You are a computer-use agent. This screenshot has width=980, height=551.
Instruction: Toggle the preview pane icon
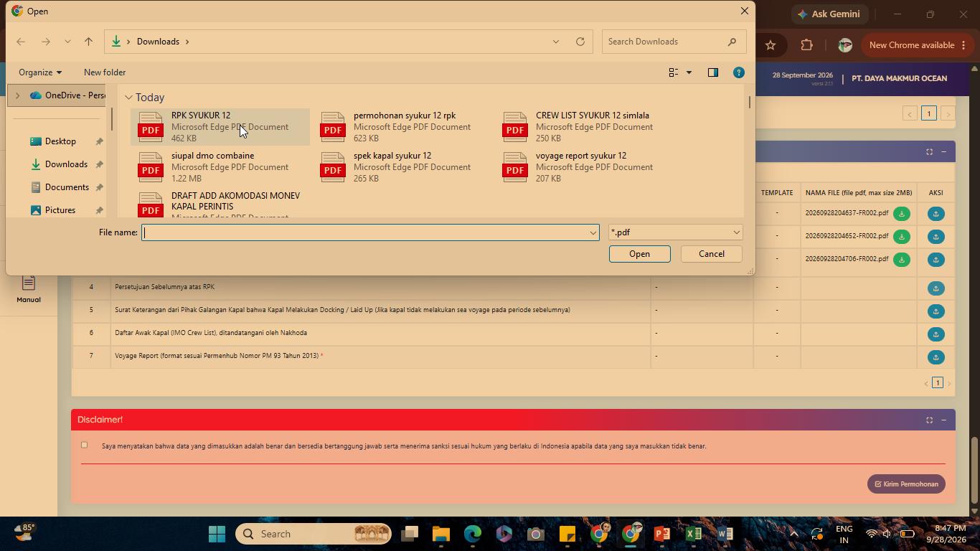712,72
